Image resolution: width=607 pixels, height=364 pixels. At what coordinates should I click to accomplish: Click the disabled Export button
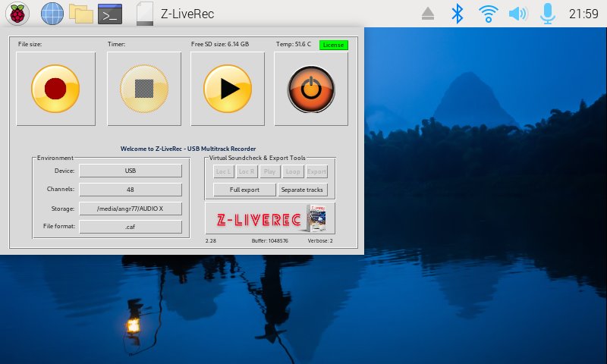[x=316, y=171]
